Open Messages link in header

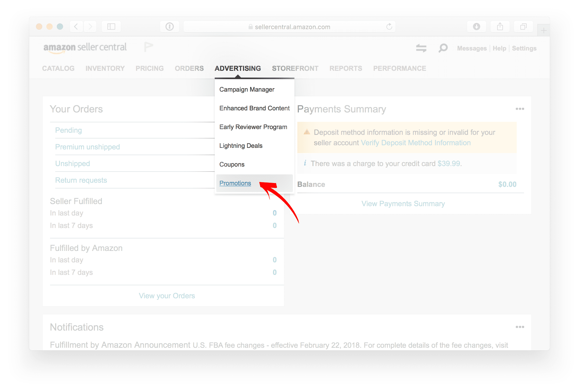click(x=472, y=48)
